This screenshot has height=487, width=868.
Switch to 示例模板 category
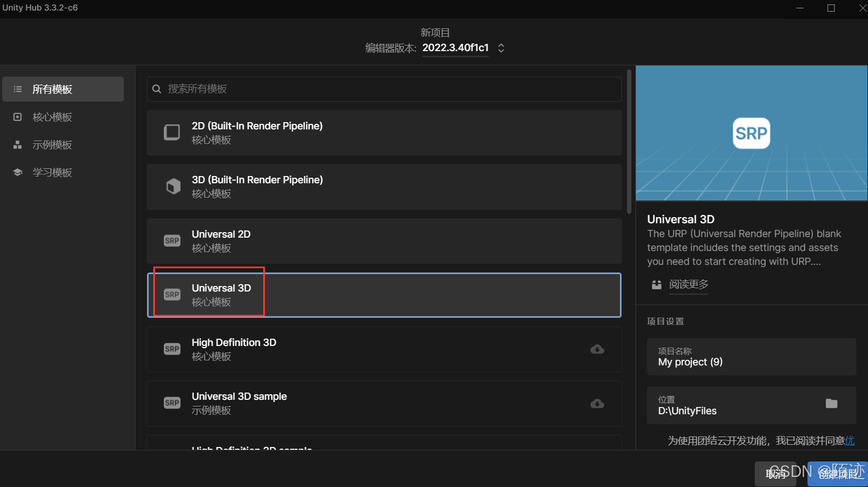pyautogui.click(x=63, y=144)
